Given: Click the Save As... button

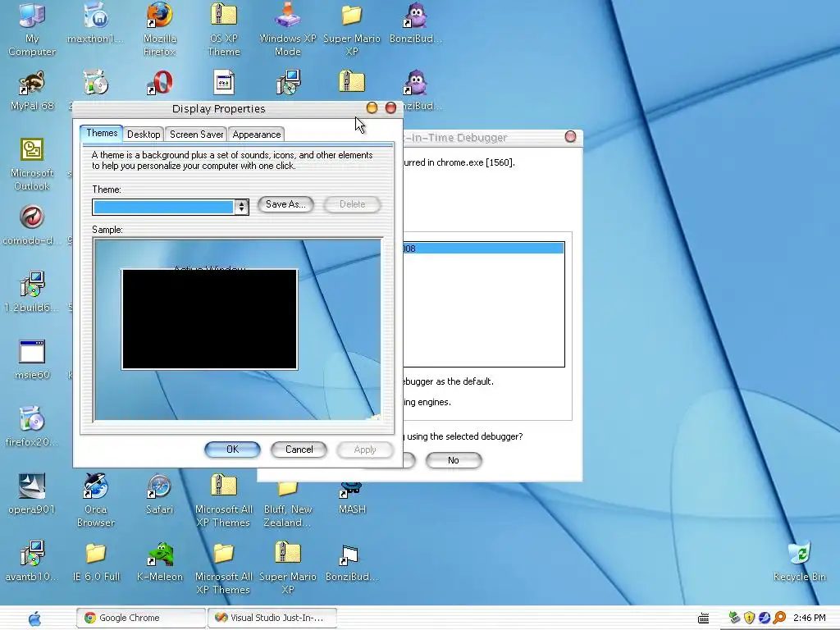Looking at the screenshot, I should pos(285,204).
